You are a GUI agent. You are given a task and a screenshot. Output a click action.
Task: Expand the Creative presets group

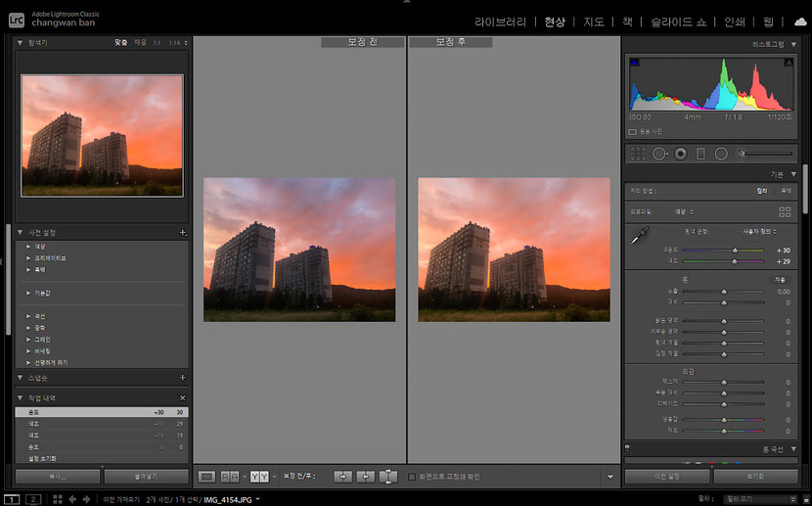28,258
